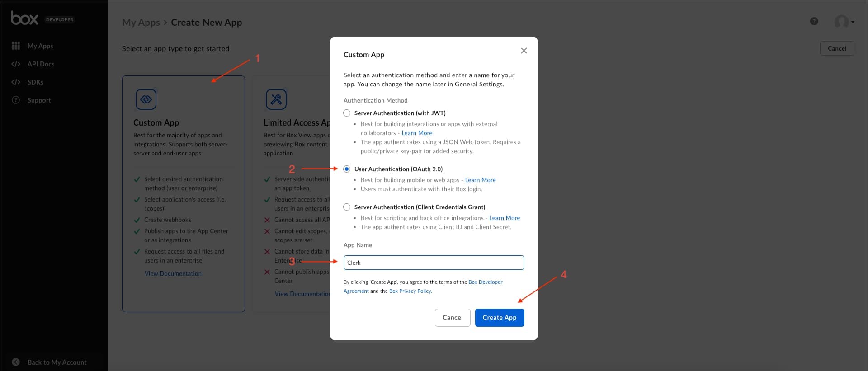
Task: Click the Create New App breadcrumb text
Action: (206, 22)
